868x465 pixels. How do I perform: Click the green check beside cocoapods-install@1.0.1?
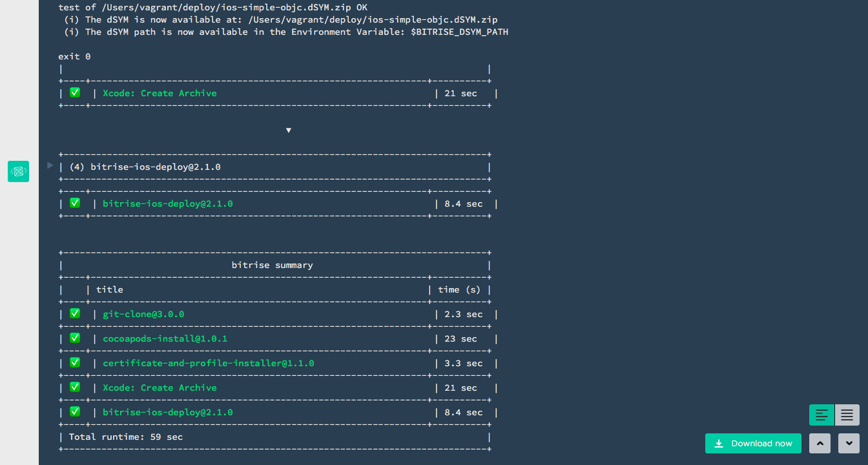click(x=75, y=338)
